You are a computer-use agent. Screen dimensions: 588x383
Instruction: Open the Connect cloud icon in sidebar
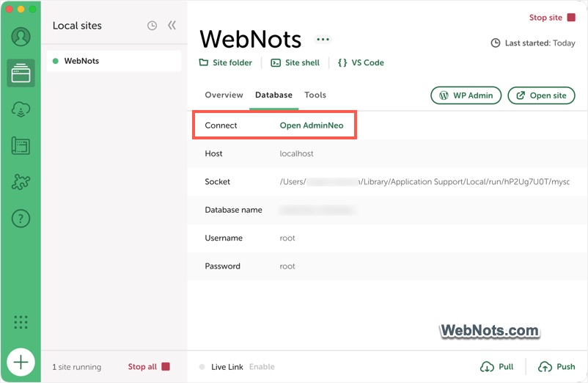21,109
